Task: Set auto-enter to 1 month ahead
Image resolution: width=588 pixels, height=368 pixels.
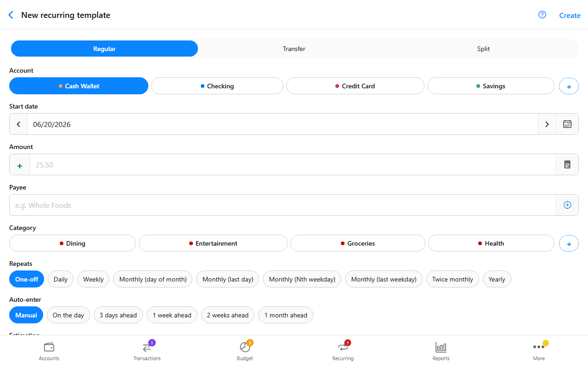Action: (x=286, y=315)
